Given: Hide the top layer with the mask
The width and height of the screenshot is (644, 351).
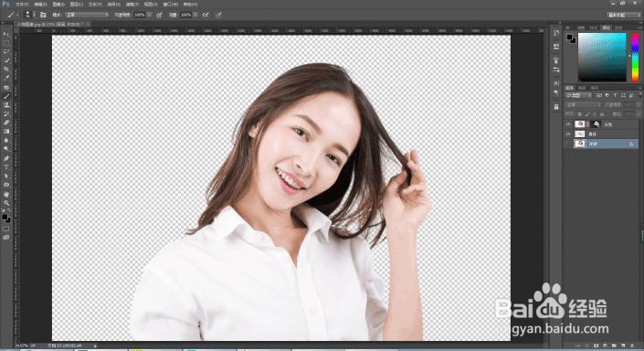Looking at the screenshot, I should pos(568,124).
